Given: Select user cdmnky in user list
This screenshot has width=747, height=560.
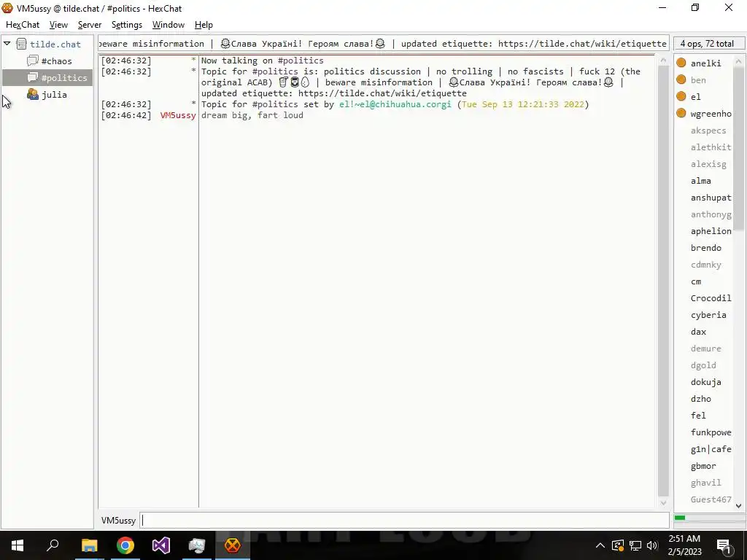Looking at the screenshot, I should [706, 264].
